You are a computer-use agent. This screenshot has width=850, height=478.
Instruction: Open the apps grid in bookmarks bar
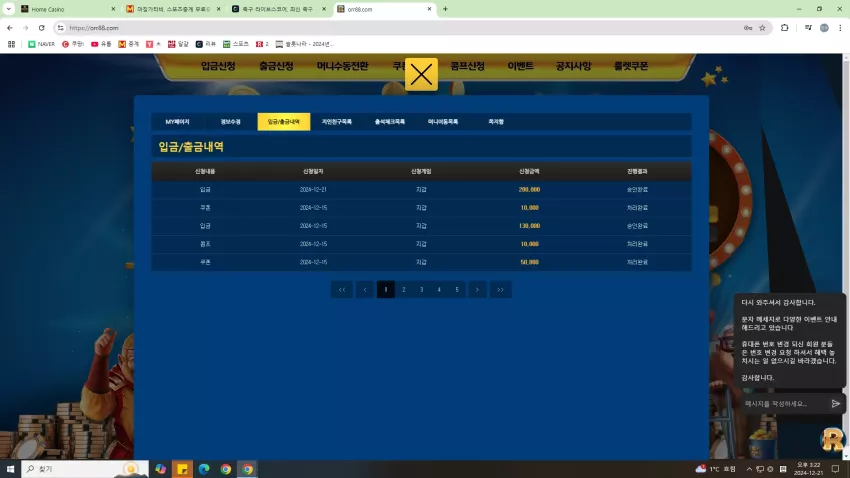[11, 44]
